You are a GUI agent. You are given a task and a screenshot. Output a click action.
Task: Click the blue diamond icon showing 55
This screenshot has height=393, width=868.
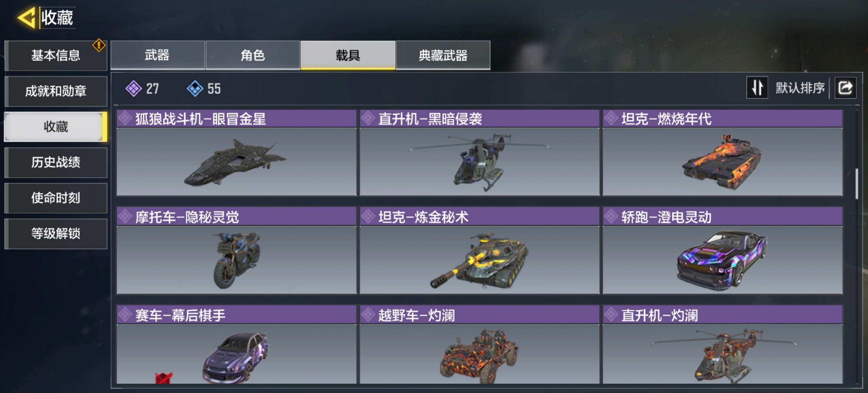(x=195, y=89)
